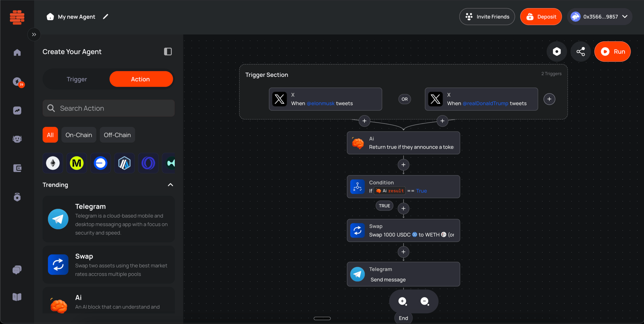
Task: Add another trigger with plus button
Action: click(x=549, y=99)
